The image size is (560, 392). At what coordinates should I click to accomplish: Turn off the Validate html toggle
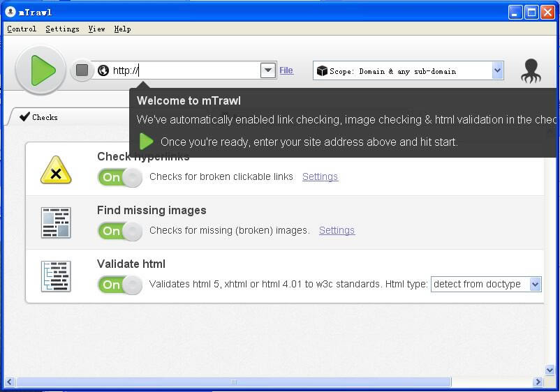click(x=120, y=285)
